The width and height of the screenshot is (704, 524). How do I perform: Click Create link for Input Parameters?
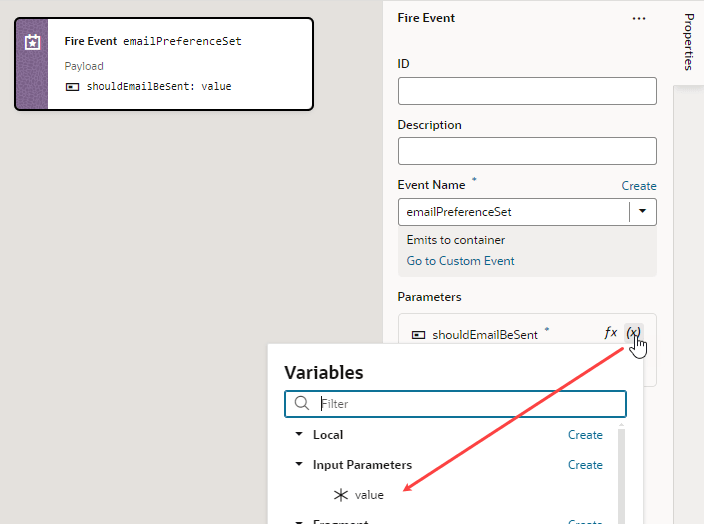click(585, 465)
